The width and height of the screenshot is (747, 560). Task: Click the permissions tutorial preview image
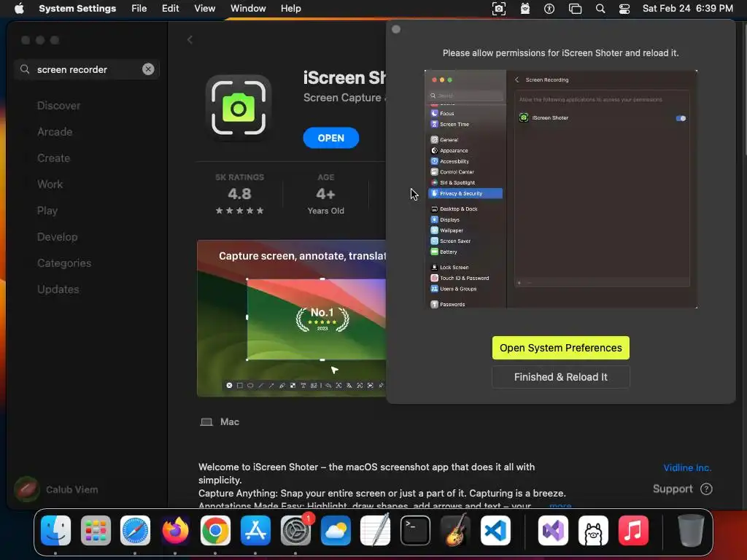pyautogui.click(x=561, y=189)
